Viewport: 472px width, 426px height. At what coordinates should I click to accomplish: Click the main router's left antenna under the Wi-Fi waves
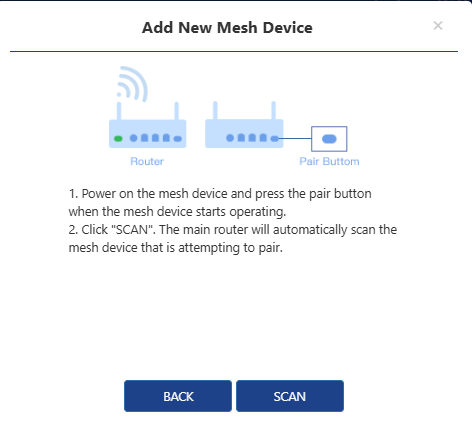[119, 111]
